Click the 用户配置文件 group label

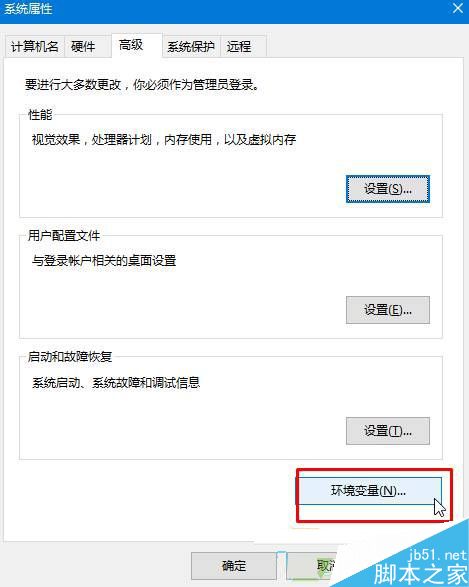click(64, 235)
